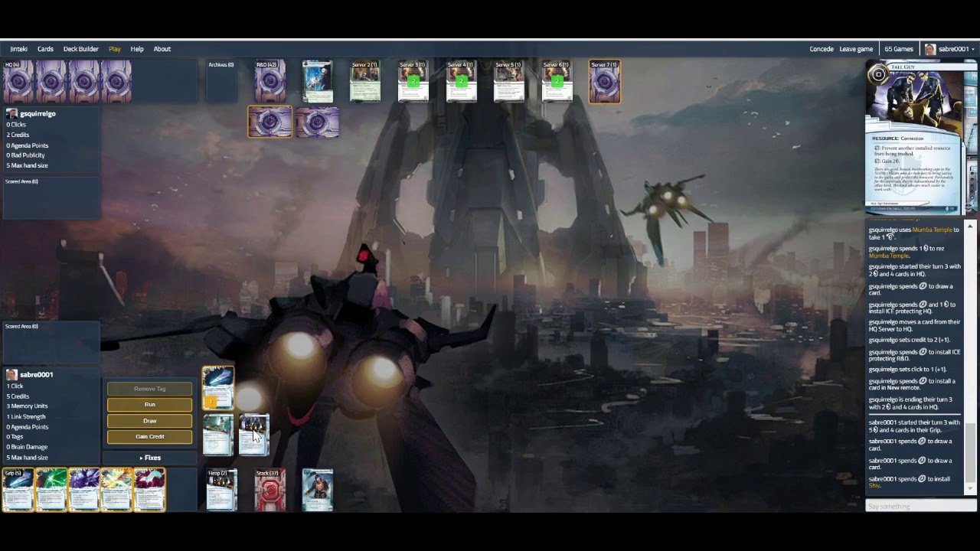Click the Concede link
The height and width of the screenshot is (551, 980).
pos(822,49)
